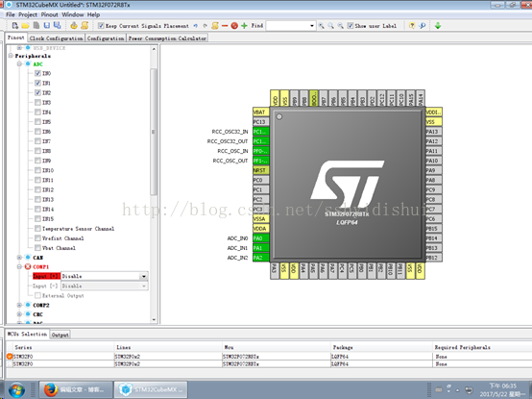Enable ADC IN4 channel
The width and height of the screenshot is (532, 399).
pos(37,112)
